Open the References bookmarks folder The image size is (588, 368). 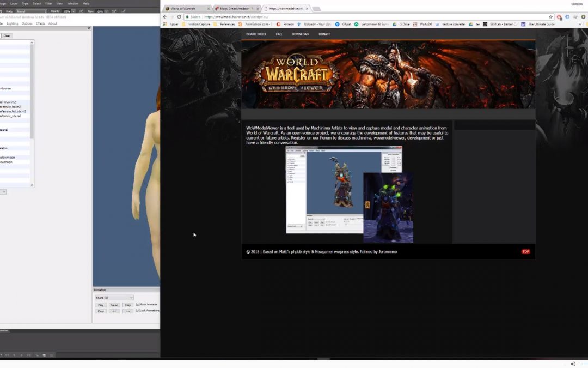point(224,24)
